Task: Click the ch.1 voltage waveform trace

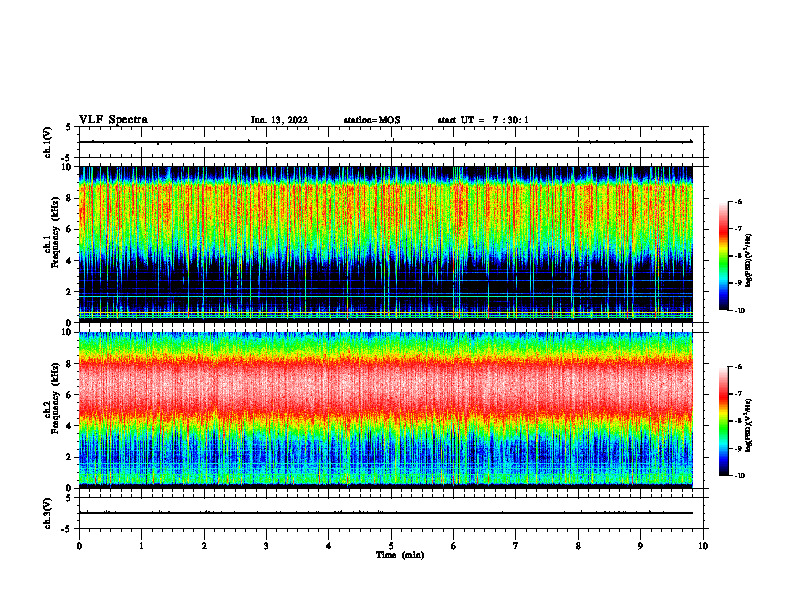Action: [x=386, y=142]
